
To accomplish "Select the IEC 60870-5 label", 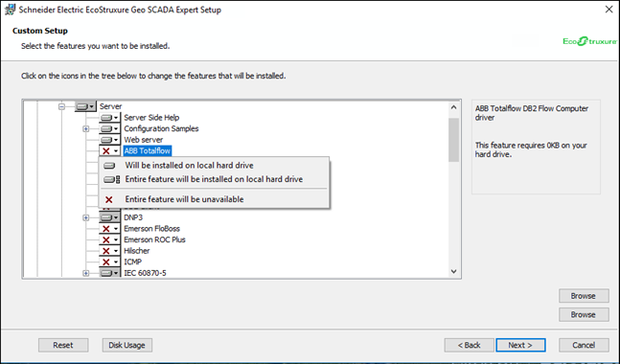I will [x=145, y=273].
